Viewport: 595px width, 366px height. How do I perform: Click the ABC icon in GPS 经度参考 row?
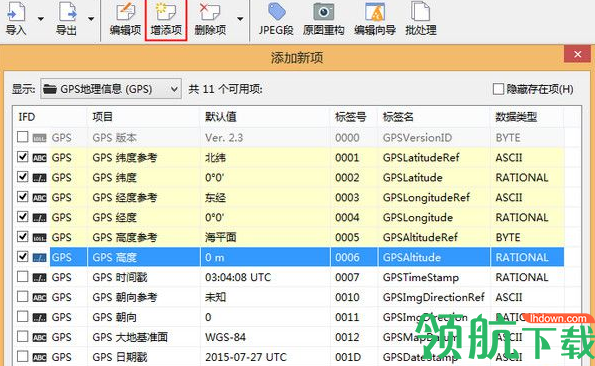point(39,198)
